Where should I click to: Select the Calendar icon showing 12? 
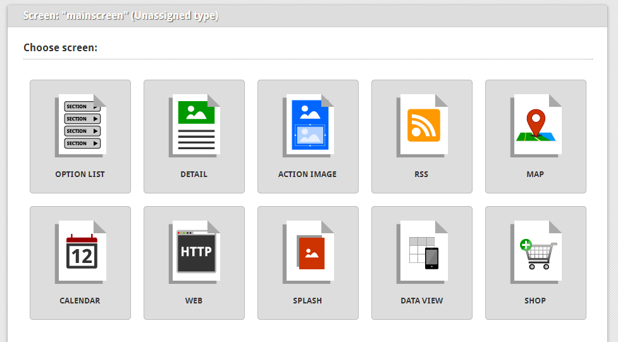pyautogui.click(x=80, y=252)
